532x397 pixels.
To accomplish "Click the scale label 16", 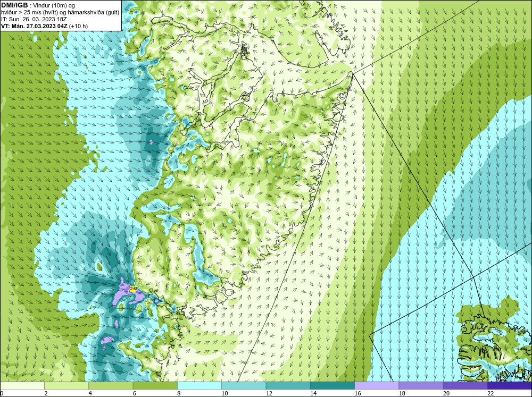I will click(358, 393).
